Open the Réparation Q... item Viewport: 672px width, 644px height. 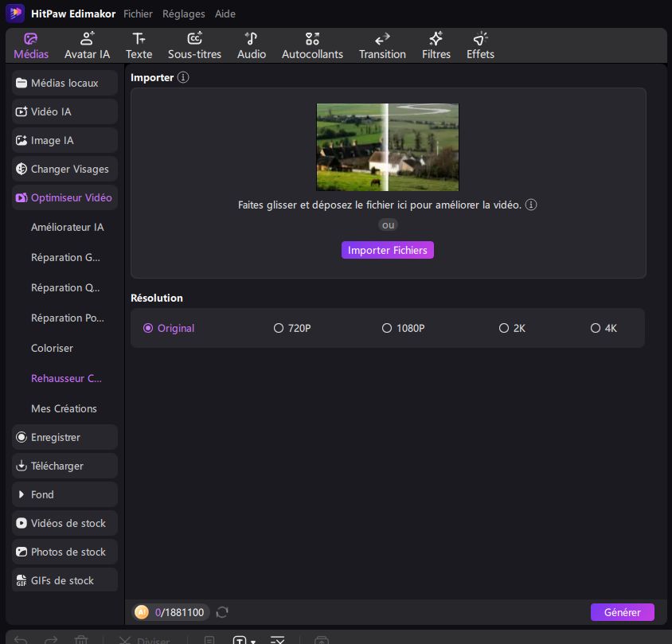[65, 287]
